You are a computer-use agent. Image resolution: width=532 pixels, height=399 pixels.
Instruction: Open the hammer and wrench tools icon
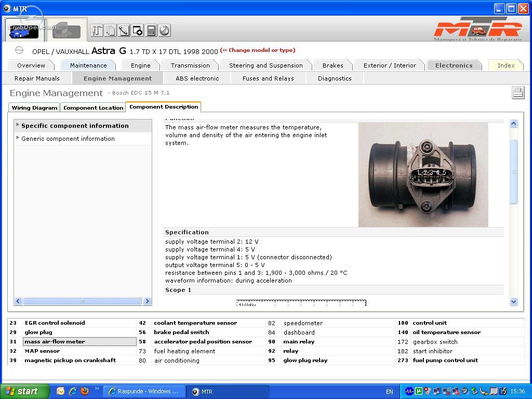[x=97, y=31]
